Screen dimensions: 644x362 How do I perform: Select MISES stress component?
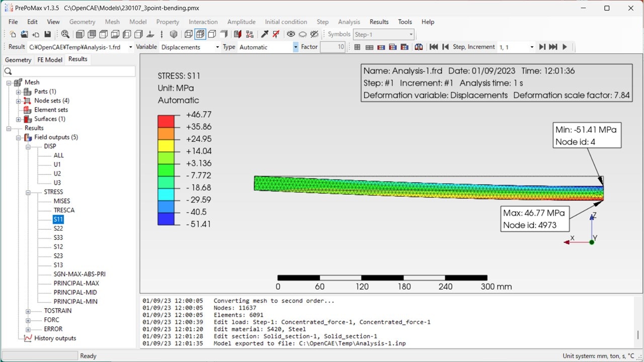tap(62, 201)
